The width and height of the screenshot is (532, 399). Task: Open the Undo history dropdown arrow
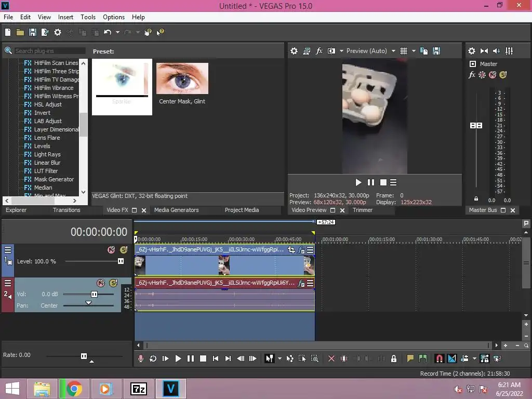pyautogui.click(x=117, y=32)
